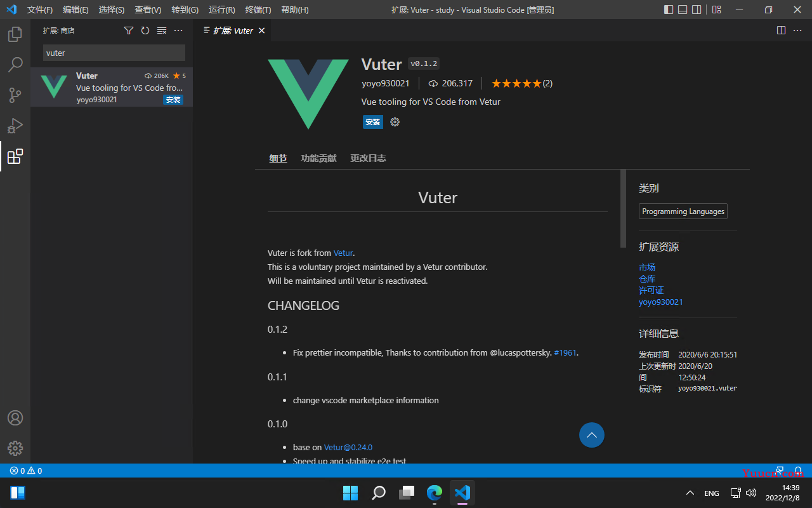Open Run and Debug view

(x=15, y=126)
